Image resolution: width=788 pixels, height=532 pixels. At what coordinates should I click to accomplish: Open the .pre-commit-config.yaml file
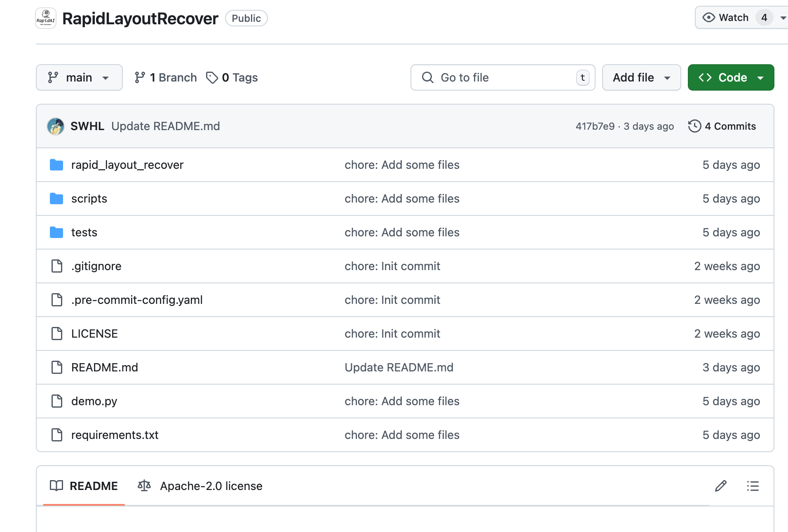[x=137, y=300]
